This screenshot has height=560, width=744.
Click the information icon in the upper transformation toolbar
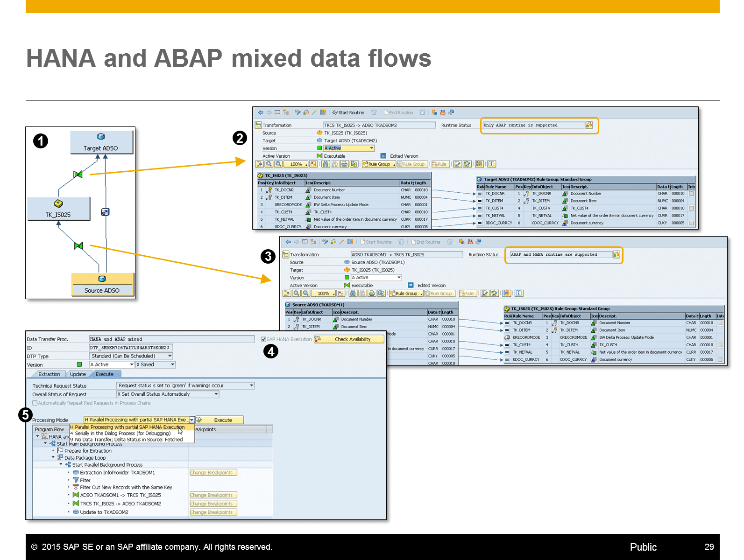pyautogui.click(x=491, y=164)
